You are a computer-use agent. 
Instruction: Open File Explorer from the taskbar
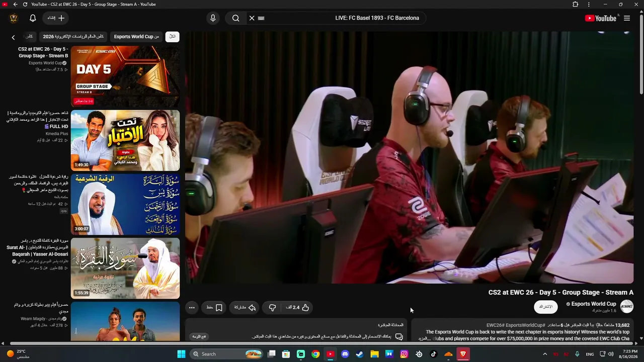tap(375, 354)
